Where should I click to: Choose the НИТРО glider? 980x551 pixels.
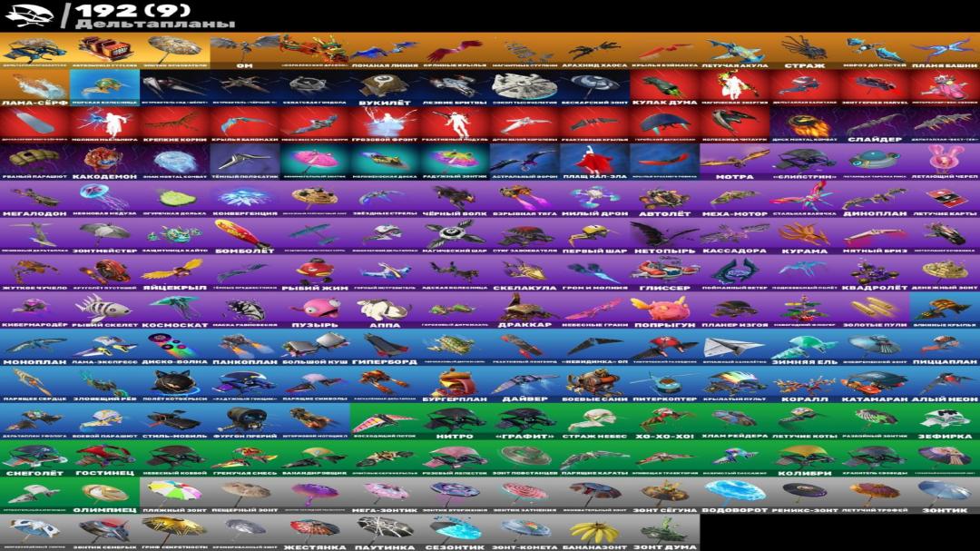click(x=455, y=421)
